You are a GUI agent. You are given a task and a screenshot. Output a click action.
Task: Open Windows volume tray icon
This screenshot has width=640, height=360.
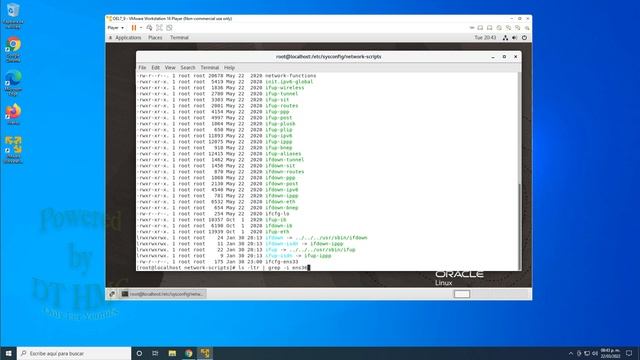(x=595, y=353)
